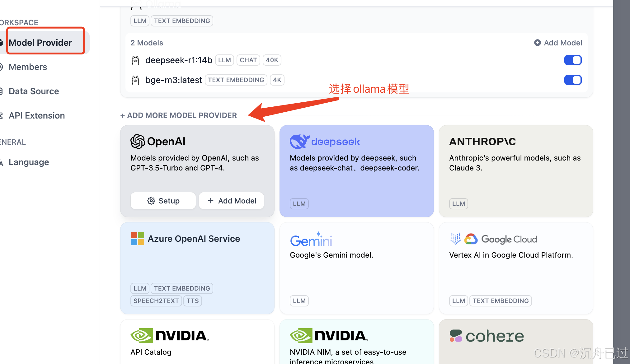This screenshot has width=630, height=364.
Task: Click the TTS tag on Azure card
Action: [x=193, y=301]
